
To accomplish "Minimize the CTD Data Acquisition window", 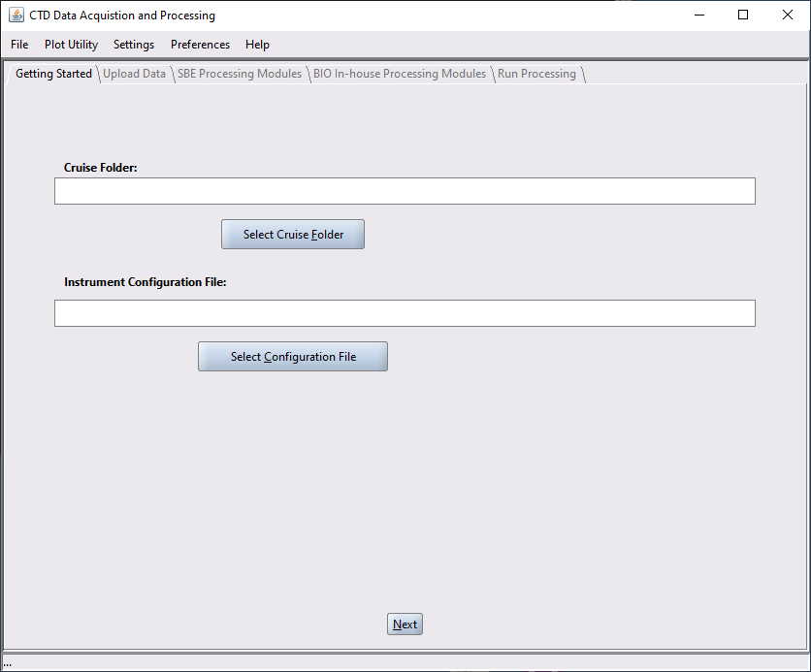I will [x=699, y=15].
